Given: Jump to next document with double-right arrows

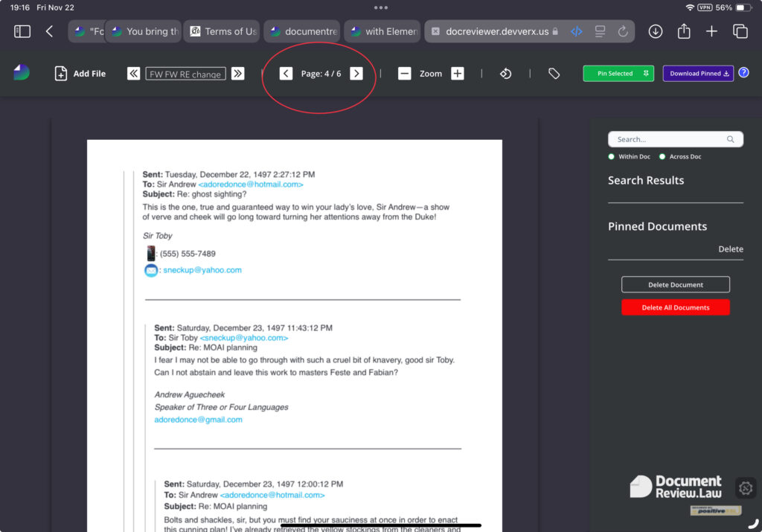Looking at the screenshot, I should point(237,74).
